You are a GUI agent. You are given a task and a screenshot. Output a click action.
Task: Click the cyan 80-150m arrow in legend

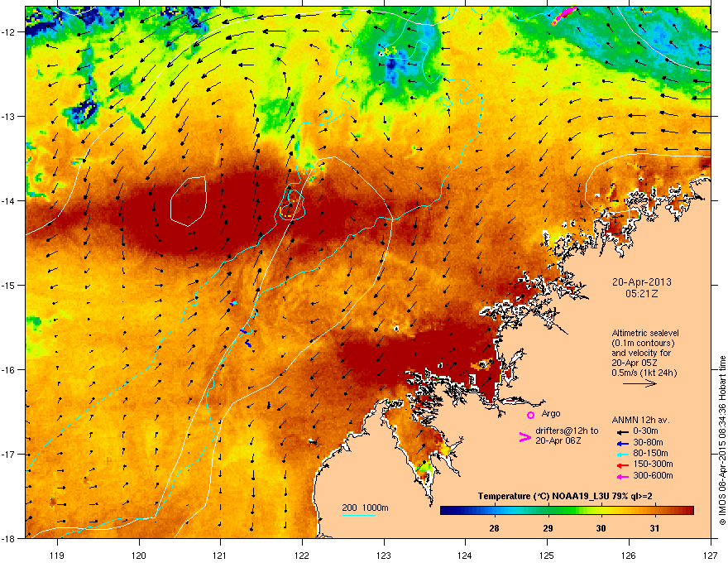622,455
